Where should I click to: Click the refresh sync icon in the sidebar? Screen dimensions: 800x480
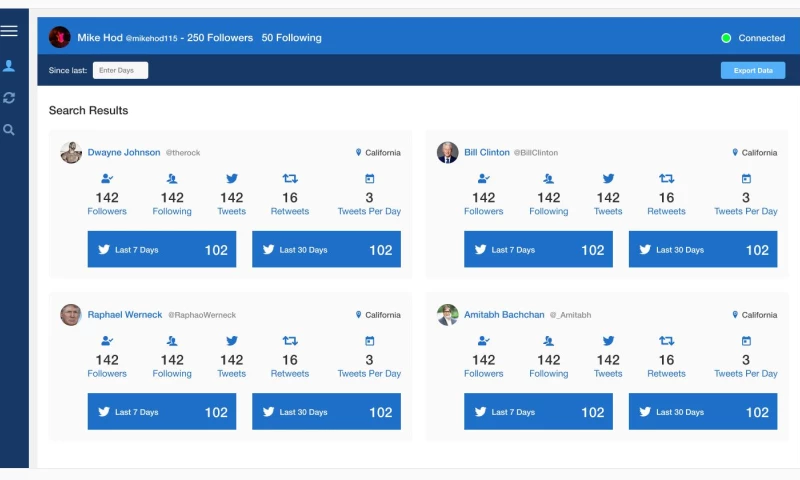coord(9,98)
